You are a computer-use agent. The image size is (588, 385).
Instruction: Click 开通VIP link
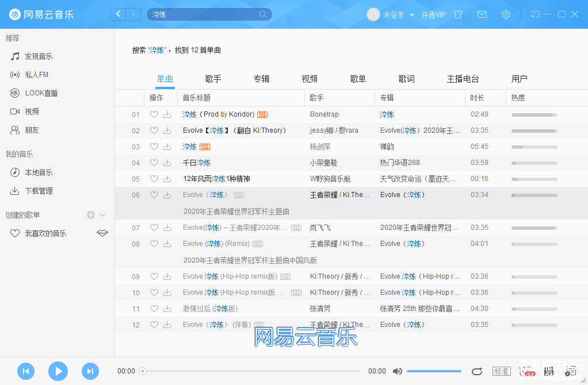click(433, 15)
